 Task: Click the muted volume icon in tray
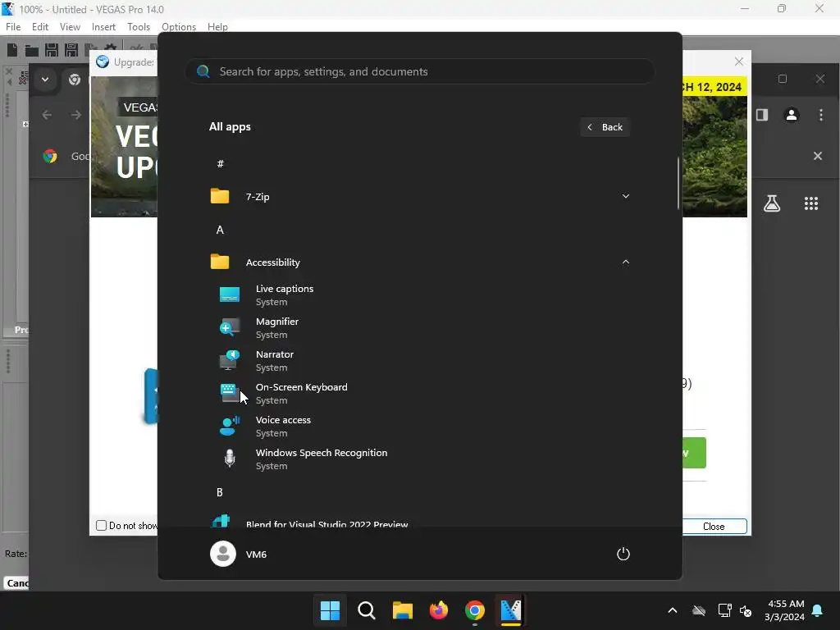pos(746,610)
